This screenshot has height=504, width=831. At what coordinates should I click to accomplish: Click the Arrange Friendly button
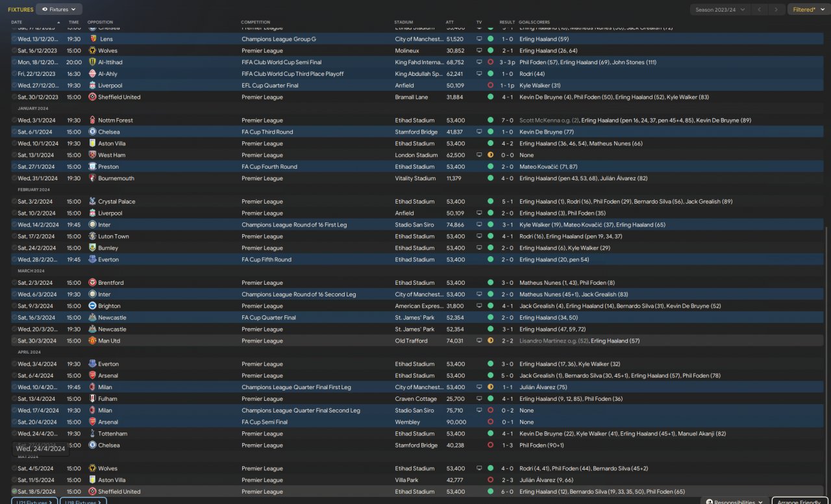[800, 502]
